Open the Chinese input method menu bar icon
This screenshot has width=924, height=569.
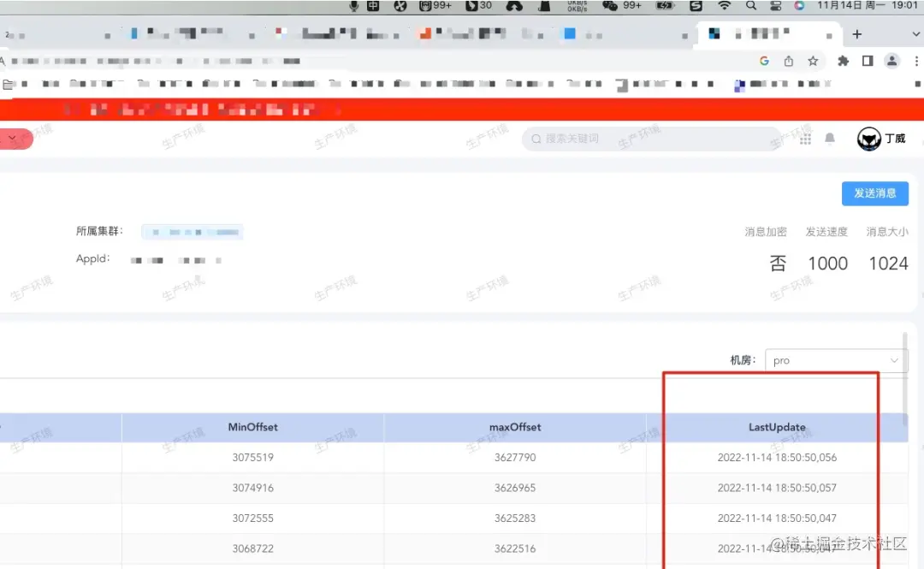[373, 6]
